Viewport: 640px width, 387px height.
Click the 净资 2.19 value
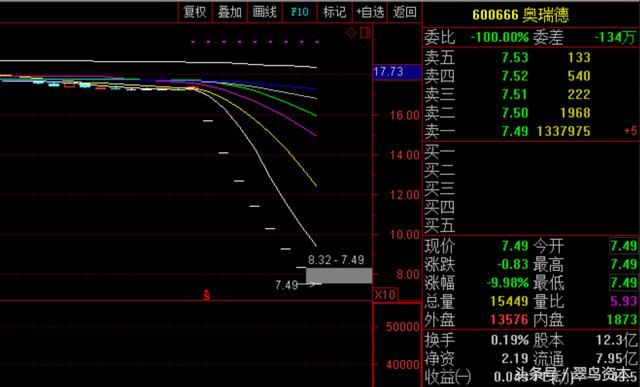[x=515, y=358]
